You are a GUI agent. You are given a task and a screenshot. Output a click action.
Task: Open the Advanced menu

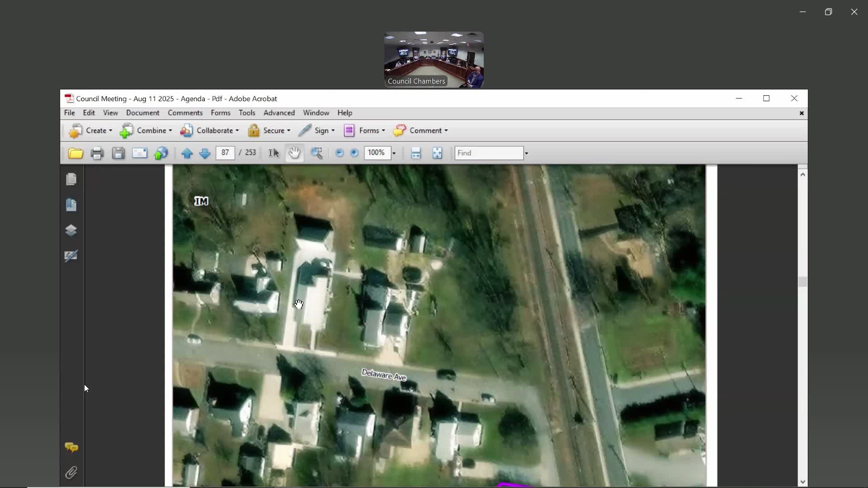(279, 113)
